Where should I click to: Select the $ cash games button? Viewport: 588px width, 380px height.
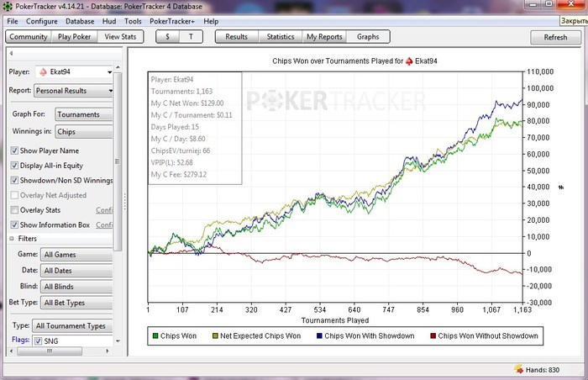pos(168,37)
